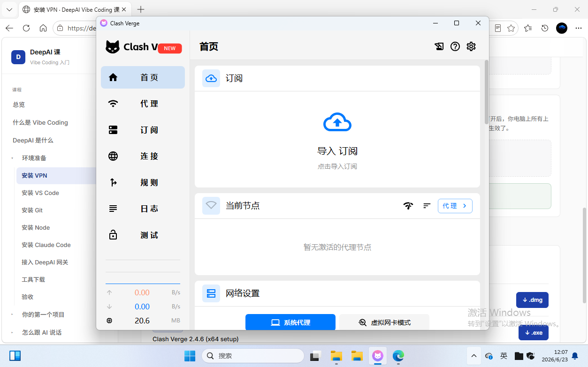Open the 规则 rules page
Image resolution: width=588 pixels, height=367 pixels.
pos(143,182)
